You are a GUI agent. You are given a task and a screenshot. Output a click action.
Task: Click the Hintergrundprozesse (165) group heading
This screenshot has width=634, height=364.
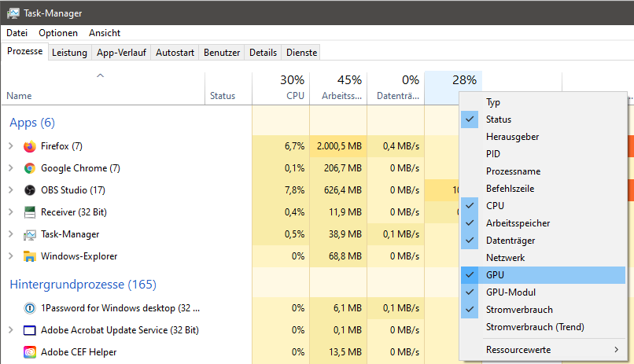[83, 284]
